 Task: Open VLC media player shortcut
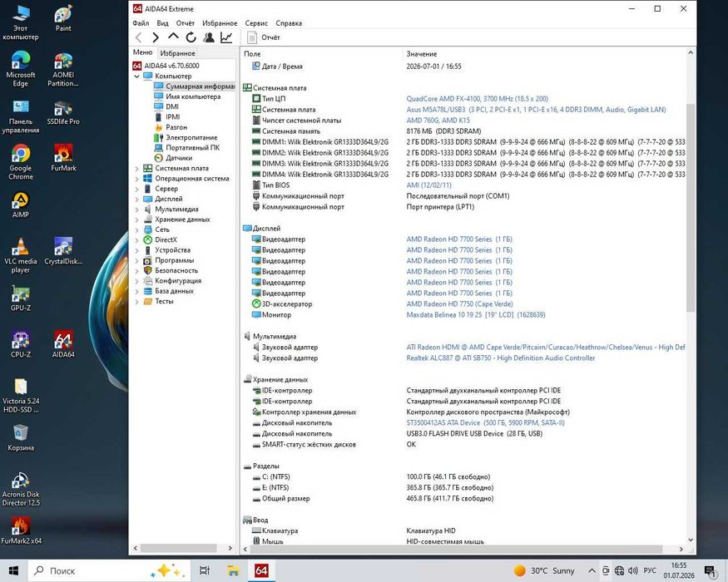click(21, 255)
